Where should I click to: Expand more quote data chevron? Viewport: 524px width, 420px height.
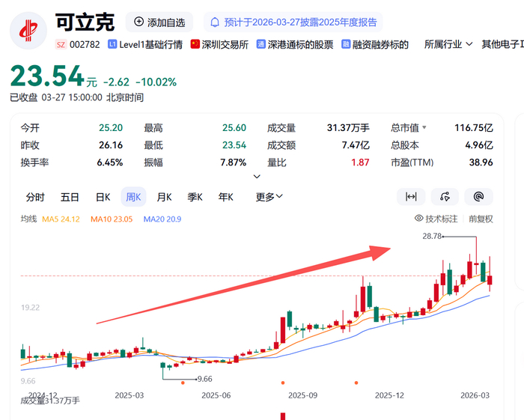[x=257, y=177]
